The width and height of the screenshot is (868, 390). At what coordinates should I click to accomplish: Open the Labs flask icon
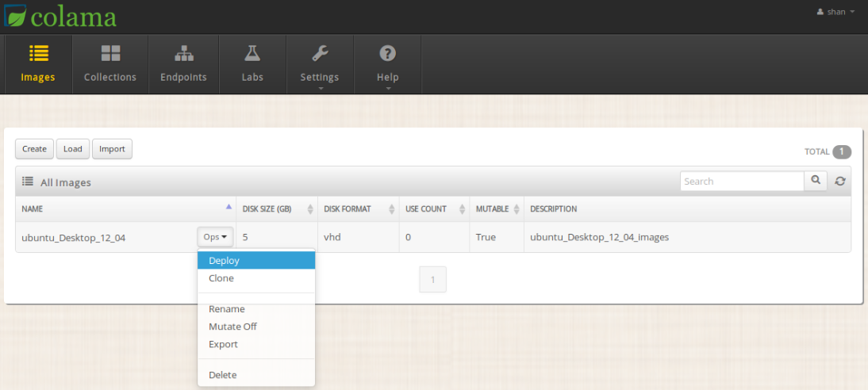[252, 53]
